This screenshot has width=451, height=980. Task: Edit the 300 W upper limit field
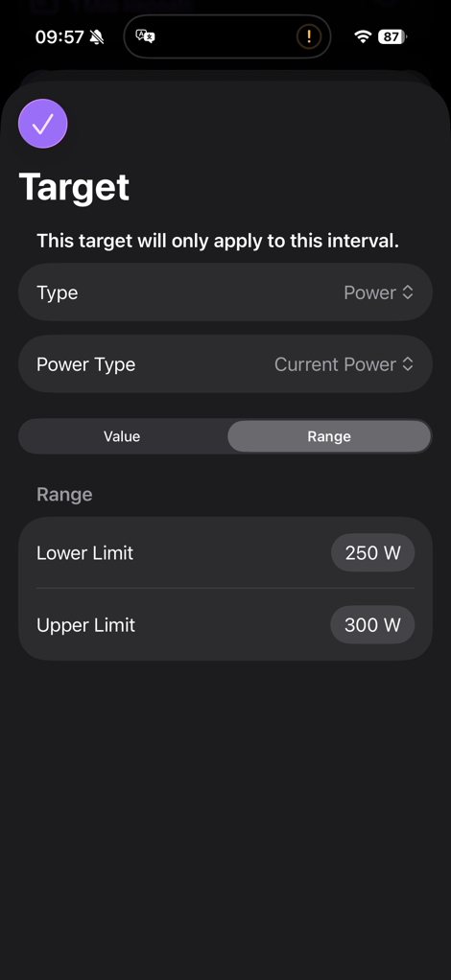[373, 624]
